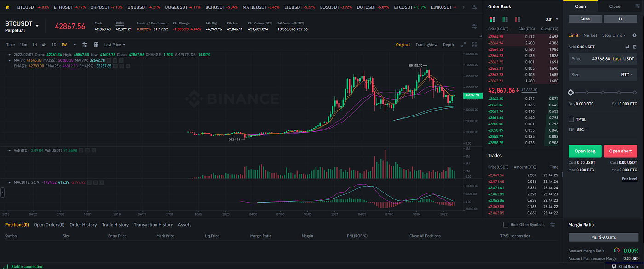
Task: Switch to TradingView chart
Action: [426, 45]
